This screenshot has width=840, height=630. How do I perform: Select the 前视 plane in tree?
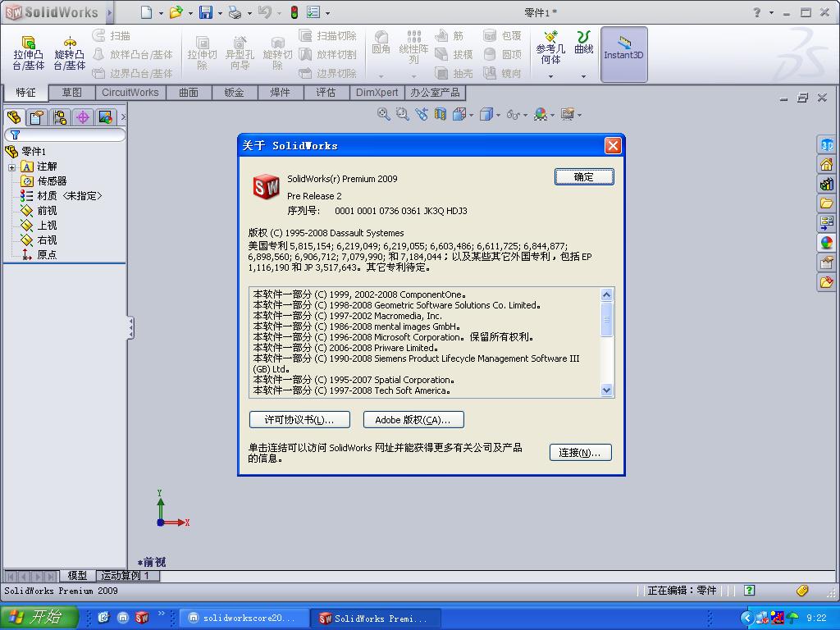[47, 211]
